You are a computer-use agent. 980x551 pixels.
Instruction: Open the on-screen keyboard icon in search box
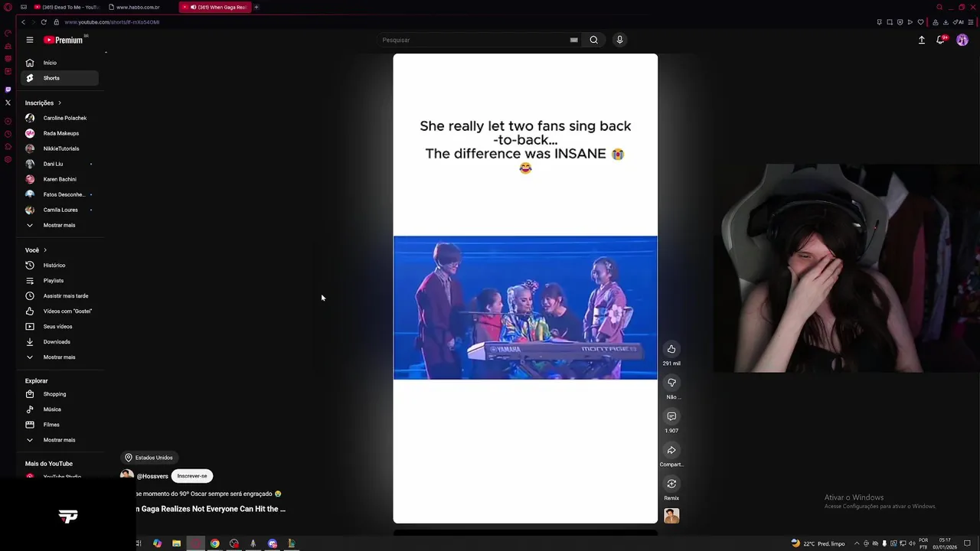click(573, 40)
